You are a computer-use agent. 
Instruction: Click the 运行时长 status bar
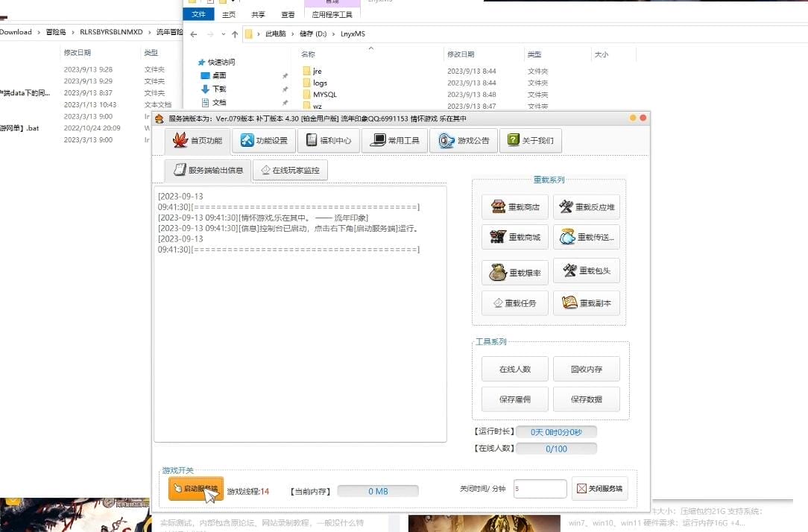click(556, 432)
